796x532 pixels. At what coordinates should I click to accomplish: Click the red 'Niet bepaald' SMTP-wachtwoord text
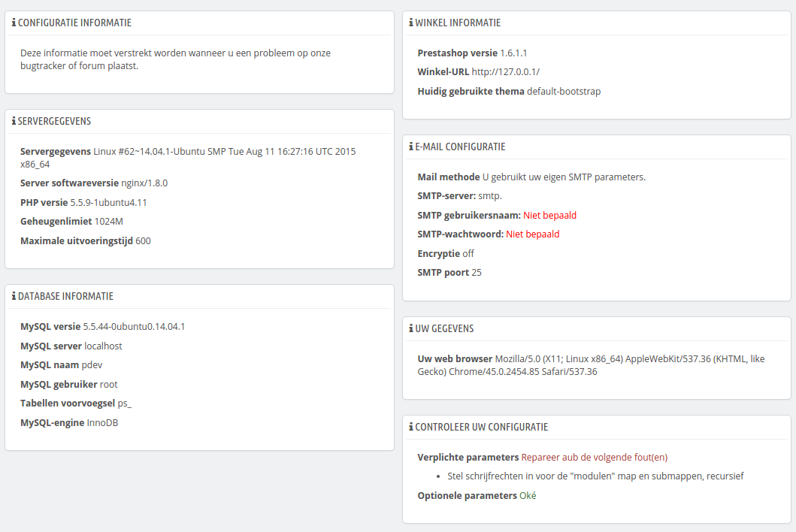(532, 234)
